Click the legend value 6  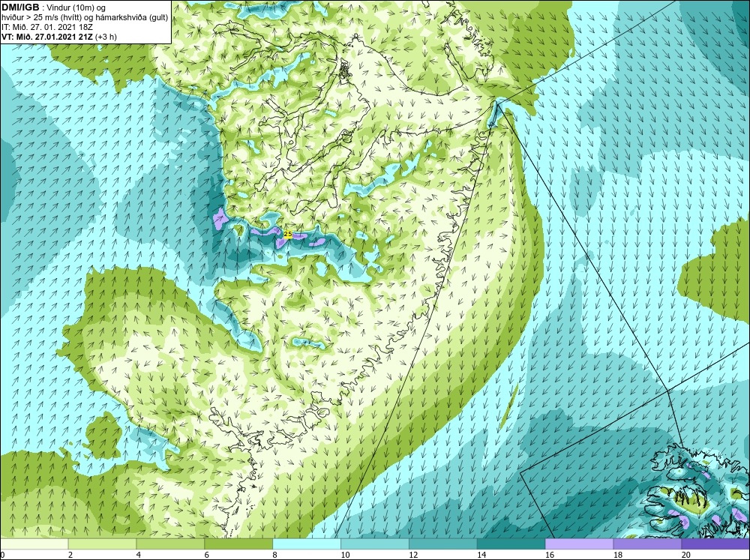[207, 555]
